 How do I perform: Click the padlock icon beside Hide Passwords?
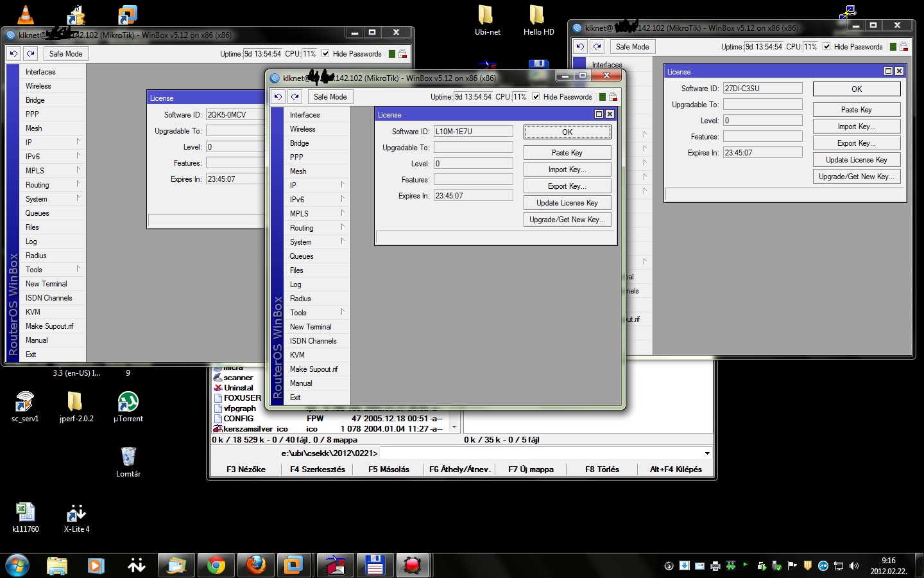(613, 96)
